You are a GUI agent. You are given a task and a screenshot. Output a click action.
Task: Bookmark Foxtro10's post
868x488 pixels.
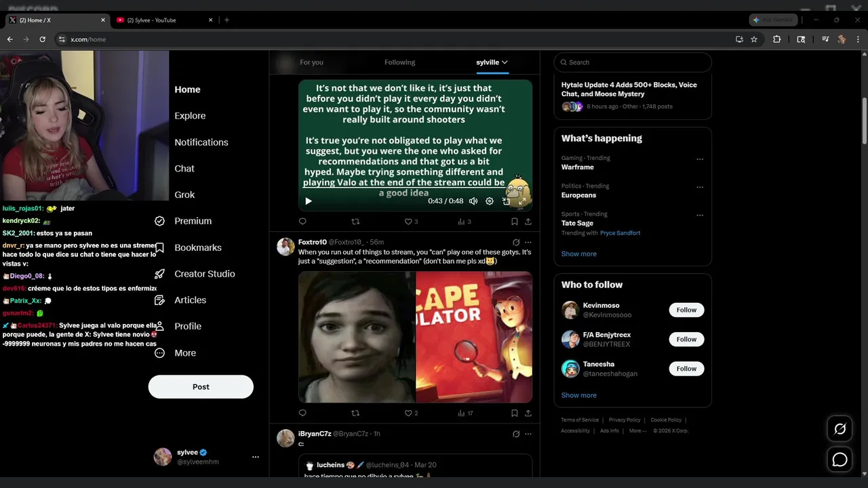point(515,413)
